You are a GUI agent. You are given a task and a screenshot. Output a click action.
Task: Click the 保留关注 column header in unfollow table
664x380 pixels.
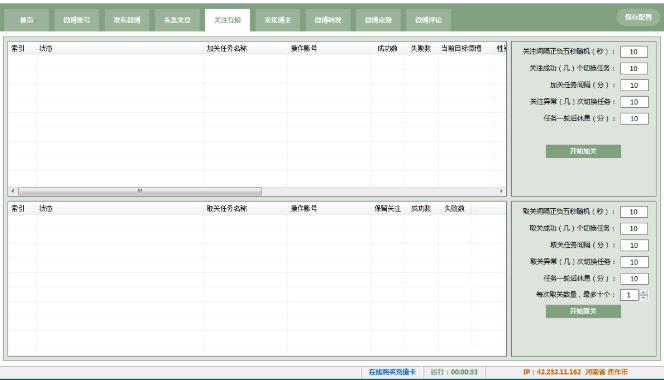387,208
